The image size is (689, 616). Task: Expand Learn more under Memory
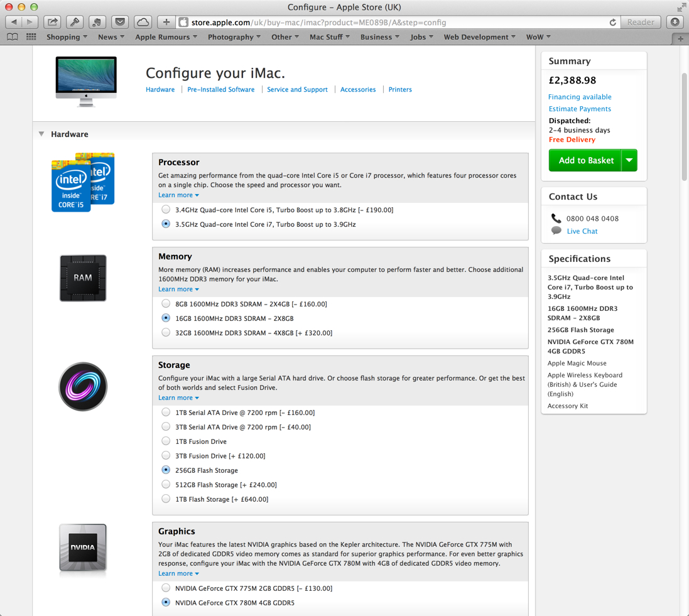pos(178,289)
